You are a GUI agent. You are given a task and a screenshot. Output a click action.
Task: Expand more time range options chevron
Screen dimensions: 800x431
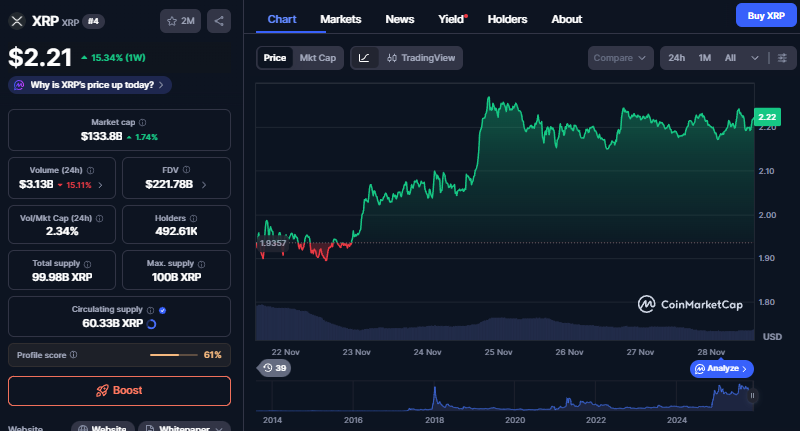pos(755,58)
